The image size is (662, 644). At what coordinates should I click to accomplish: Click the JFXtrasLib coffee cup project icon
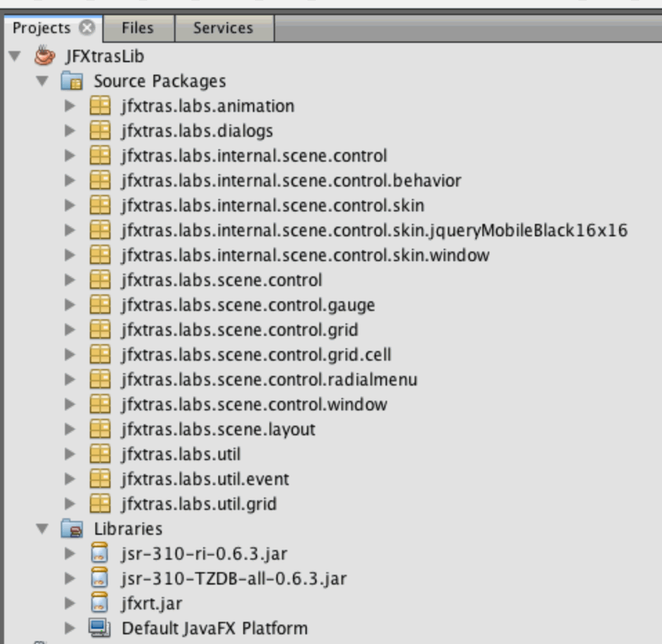click(44, 56)
